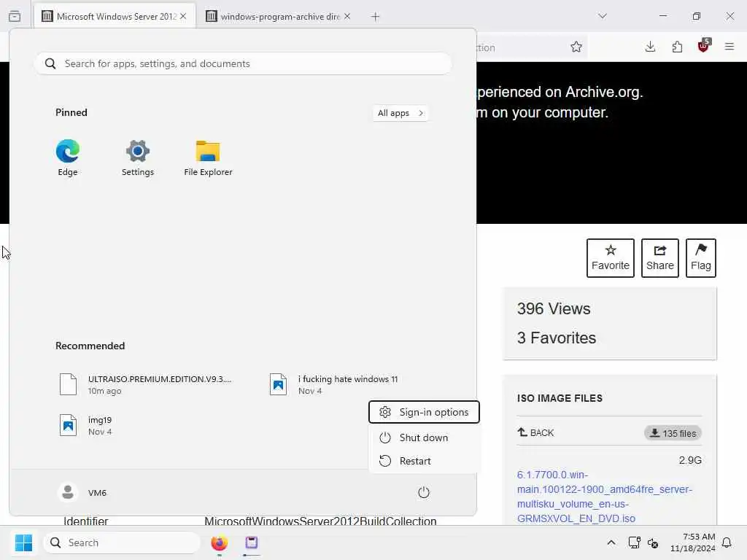Open the Edge pinned app
The width and height of the screenshot is (747, 560).
pyautogui.click(x=68, y=157)
